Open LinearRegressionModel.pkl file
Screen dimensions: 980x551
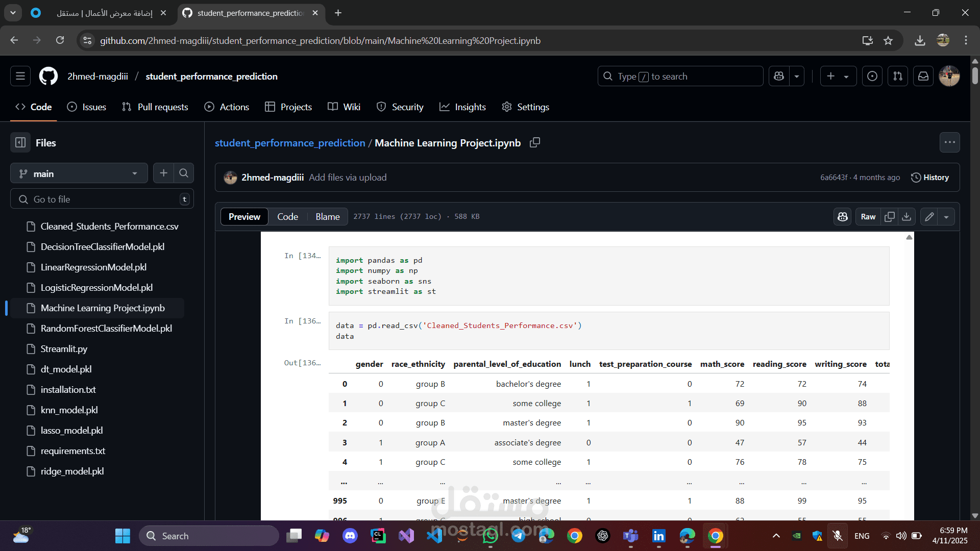click(93, 267)
